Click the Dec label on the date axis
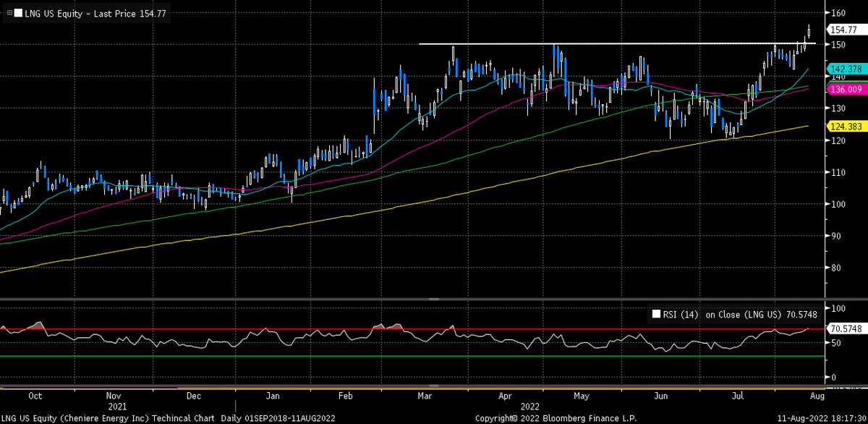This screenshot has height=424, width=868. point(193,396)
